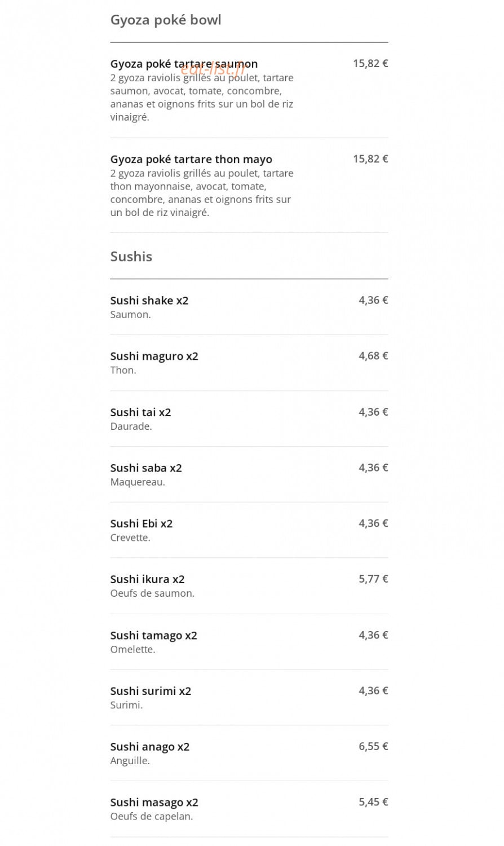Click the 5,77 € price for ikura
The height and width of the screenshot is (846, 504).
373,579
